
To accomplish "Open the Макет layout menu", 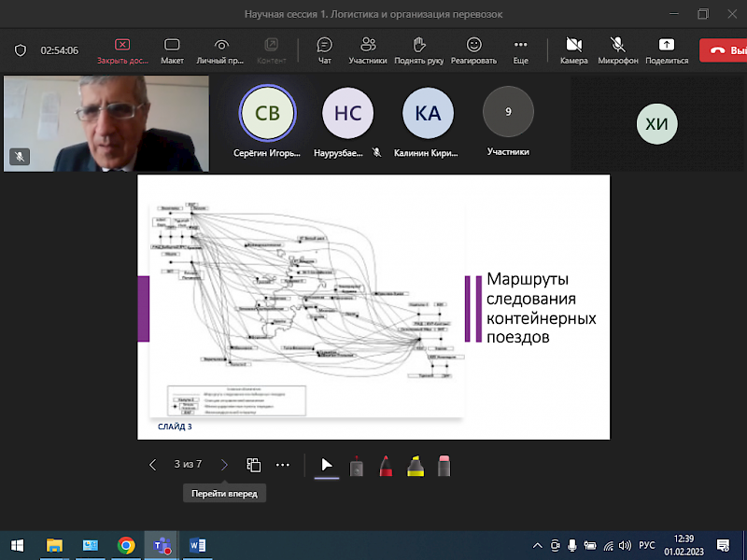I will pyautogui.click(x=172, y=49).
